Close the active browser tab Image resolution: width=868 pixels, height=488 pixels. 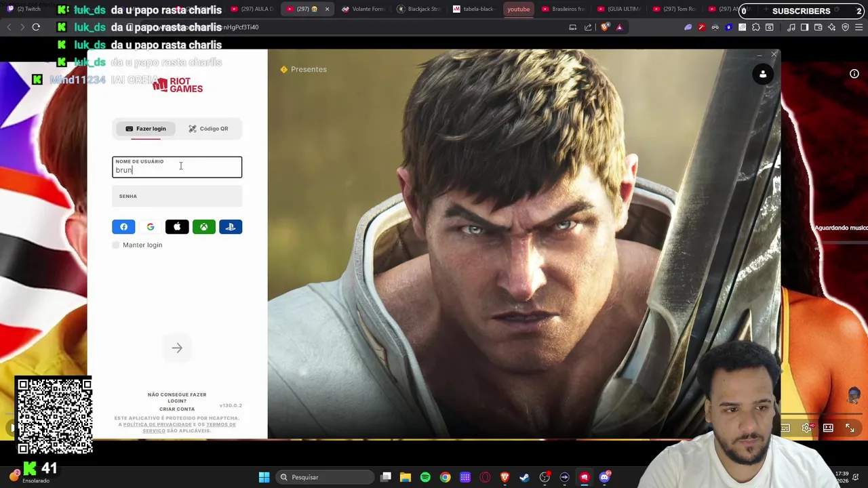(327, 9)
